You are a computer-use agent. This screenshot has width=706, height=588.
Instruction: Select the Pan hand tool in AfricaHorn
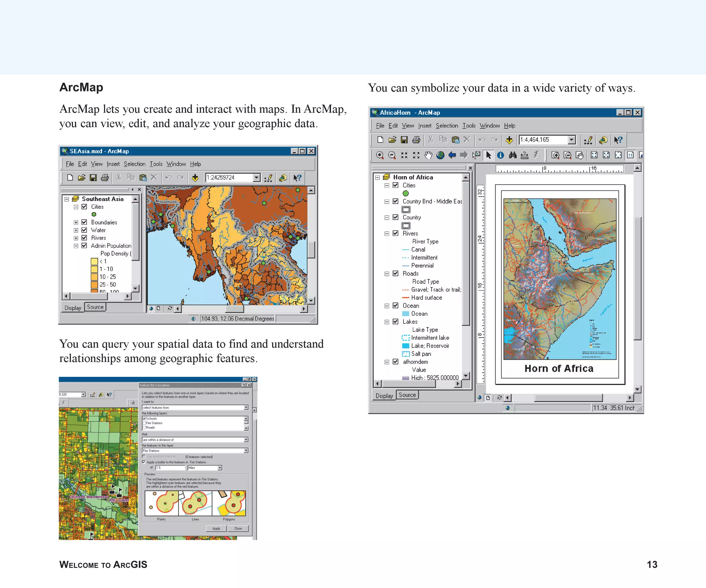(x=428, y=155)
